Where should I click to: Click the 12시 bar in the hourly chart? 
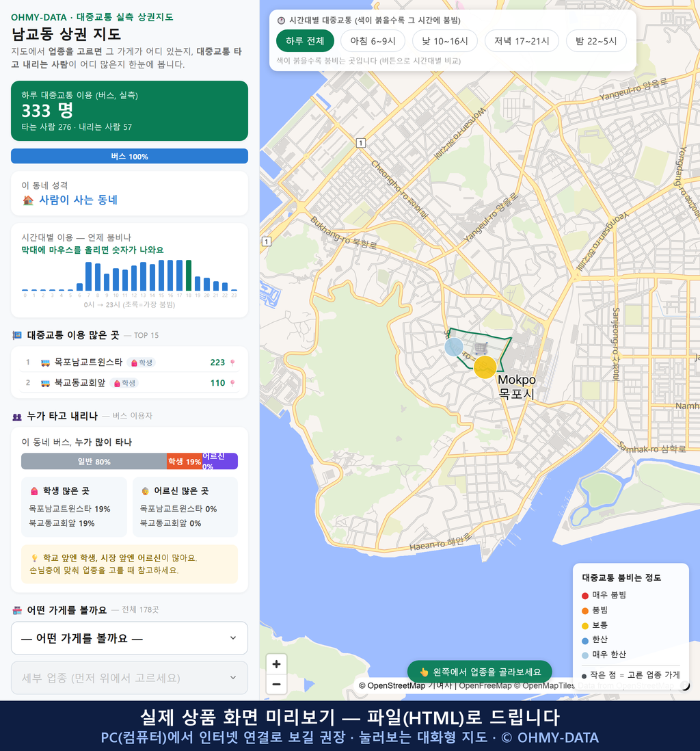134,278
